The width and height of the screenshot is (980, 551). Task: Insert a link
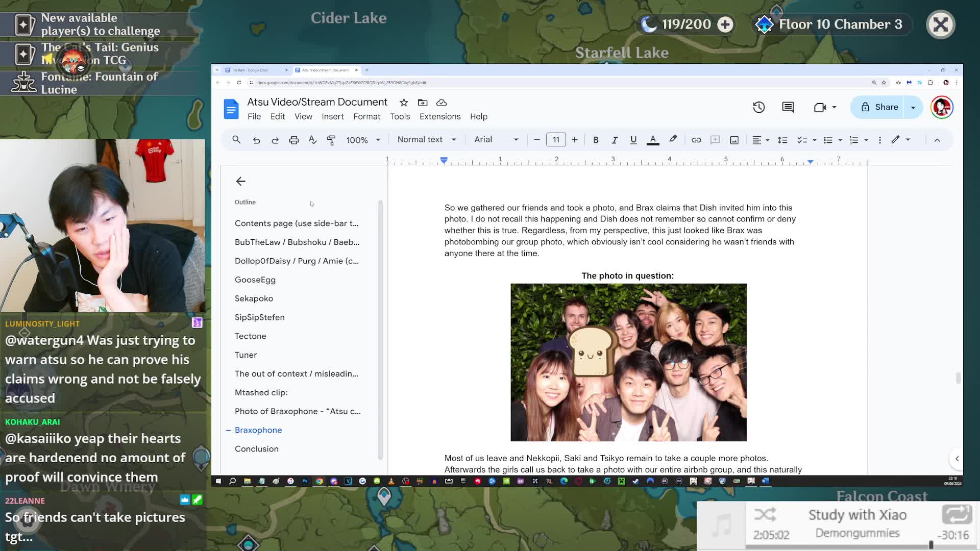point(696,140)
